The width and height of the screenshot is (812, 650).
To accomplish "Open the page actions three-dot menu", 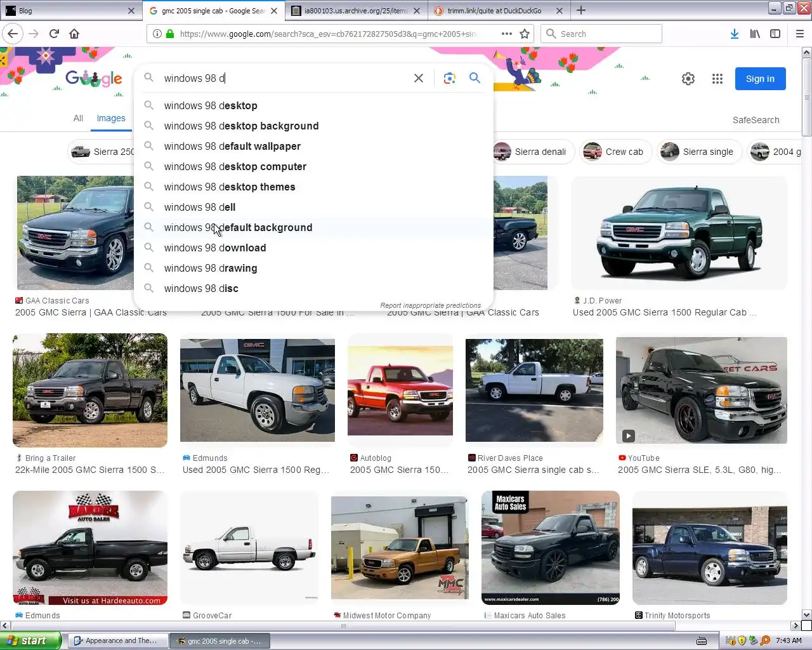I will (x=507, y=34).
